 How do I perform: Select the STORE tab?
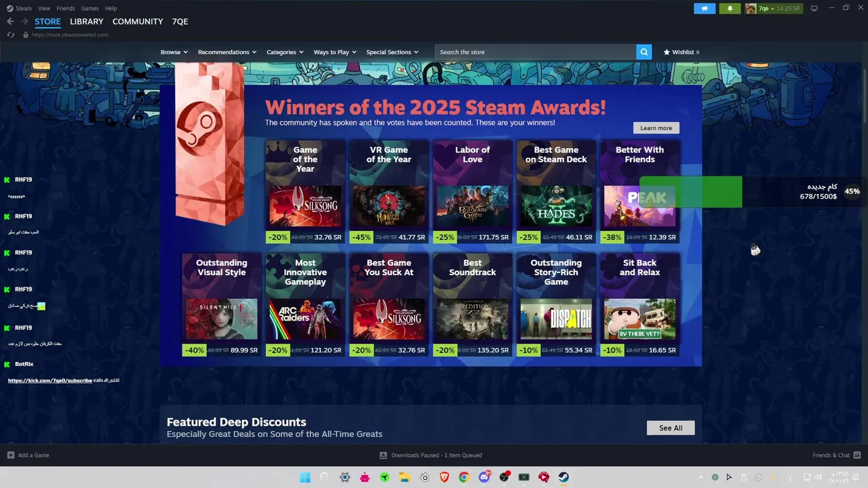(x=47, y=22)
